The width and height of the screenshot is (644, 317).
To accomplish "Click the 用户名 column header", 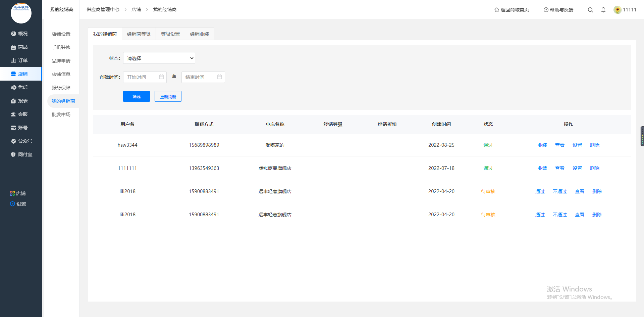I will point(127,124).
